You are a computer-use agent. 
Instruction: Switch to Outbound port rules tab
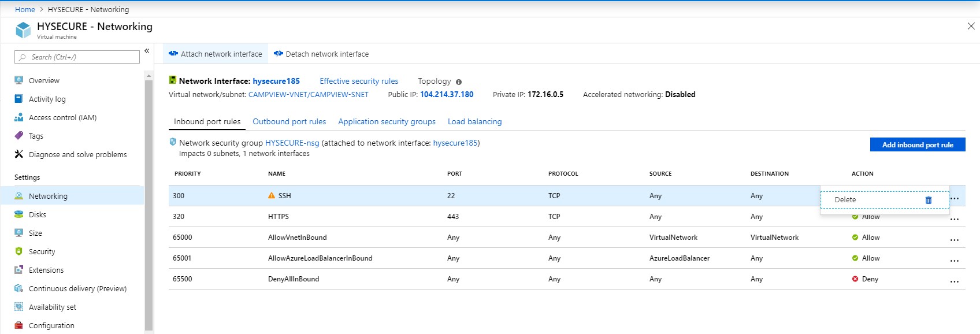coord(289,121)
